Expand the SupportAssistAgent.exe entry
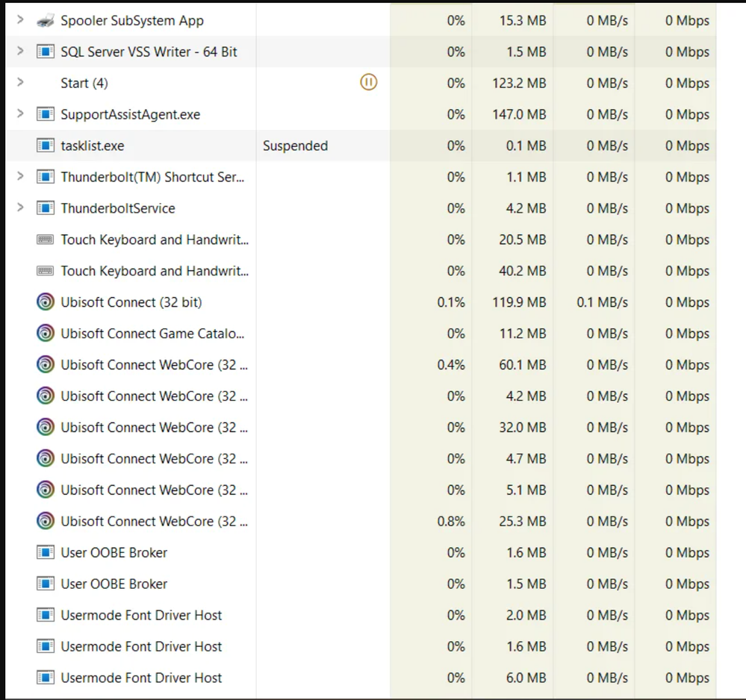 (x=20, y=114)
